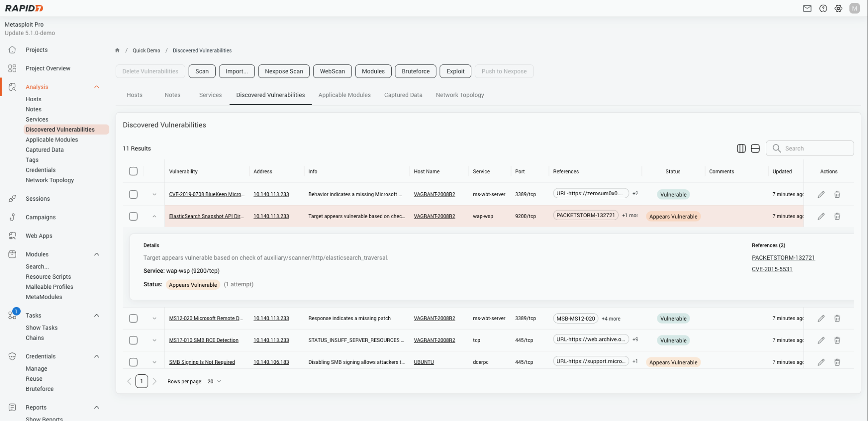Switch to the Captured Data tab

(403, 95)
